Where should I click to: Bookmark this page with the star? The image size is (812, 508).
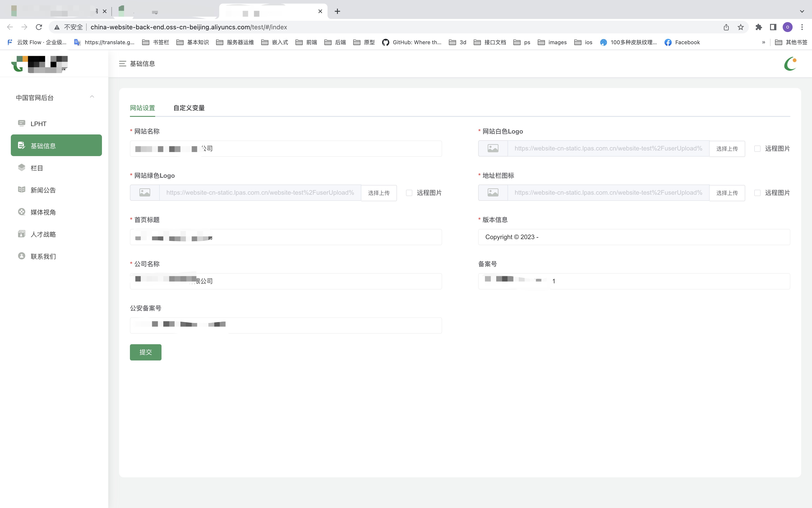click(740, 27)
